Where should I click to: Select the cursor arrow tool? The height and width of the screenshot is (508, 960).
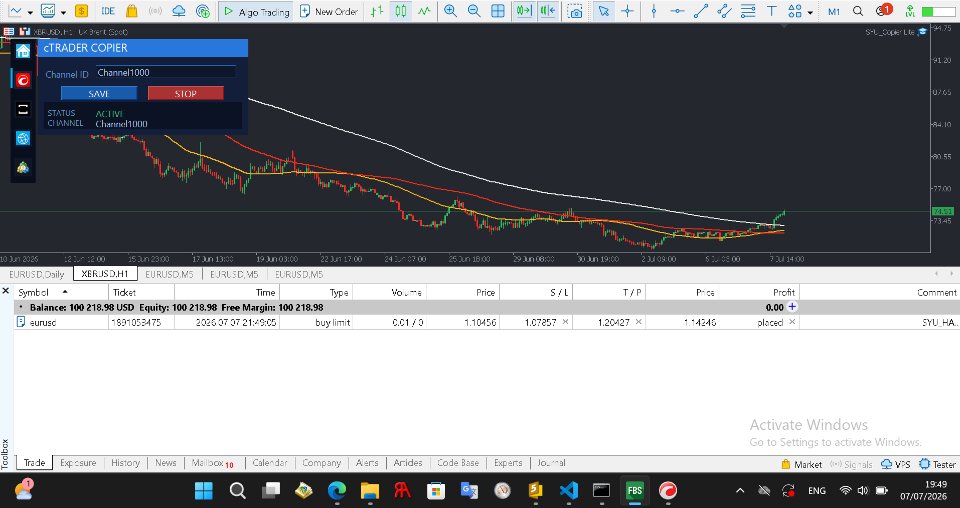click(604, 11)
